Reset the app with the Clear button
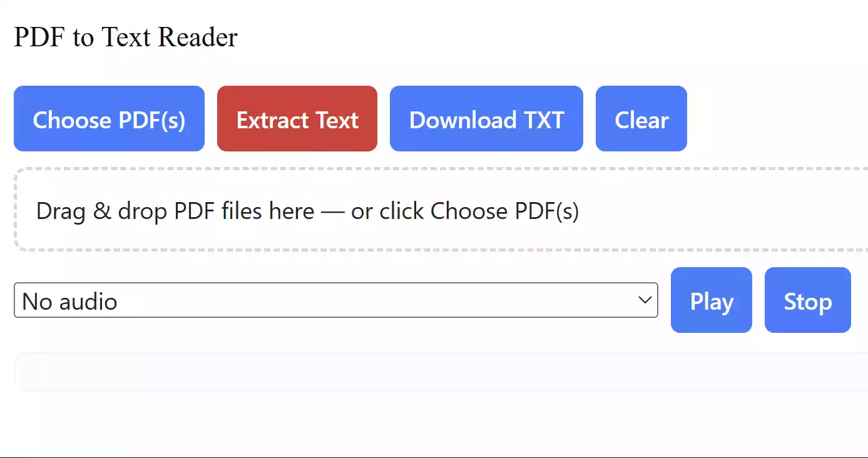The width and height of the screenshot is (868, 458). click(x=641, y=118)
